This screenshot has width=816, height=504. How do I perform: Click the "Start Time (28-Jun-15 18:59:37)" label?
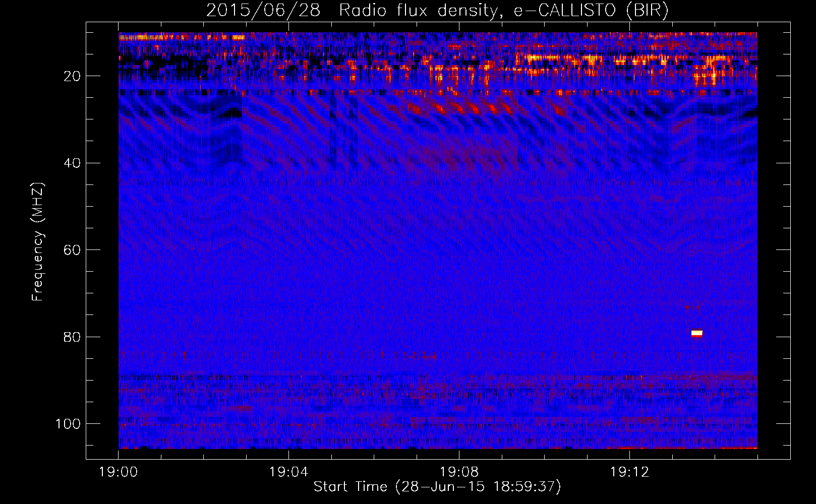(437, 487)
